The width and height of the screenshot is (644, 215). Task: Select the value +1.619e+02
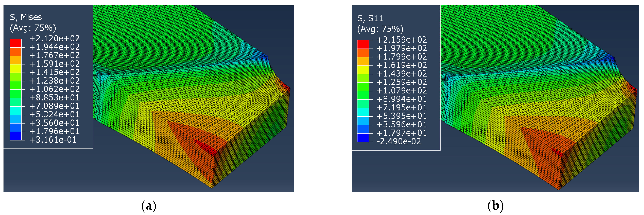coord(402,65)
